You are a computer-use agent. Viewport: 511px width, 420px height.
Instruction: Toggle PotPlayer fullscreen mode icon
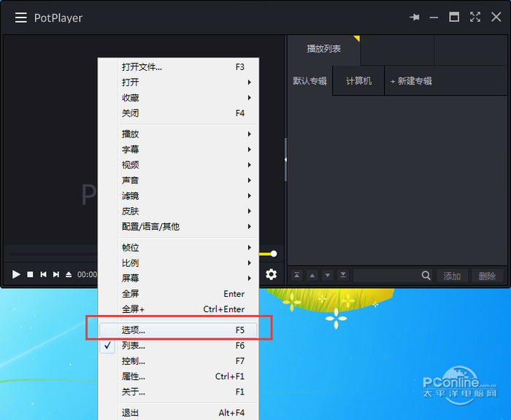point(475,17)
